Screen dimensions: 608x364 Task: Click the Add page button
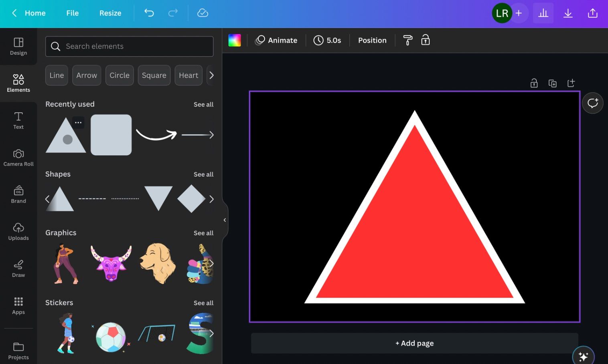point(414,343)
